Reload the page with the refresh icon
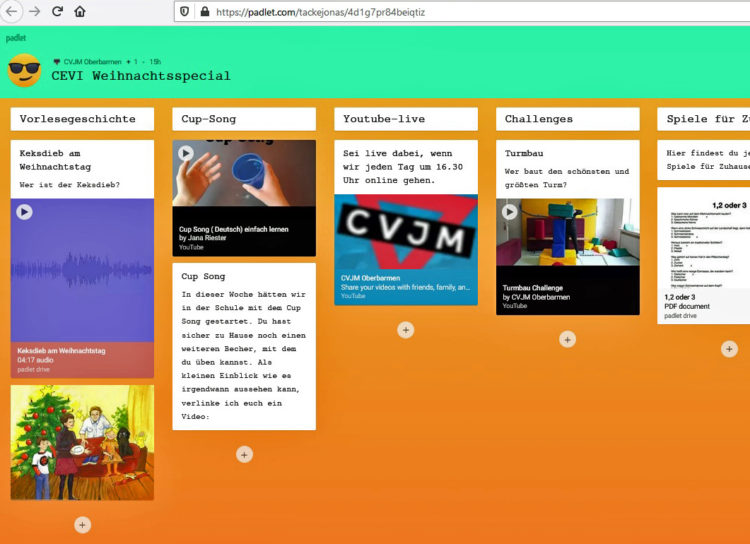Image resolution: width=750 pixels, height=544 pixels. click(x=57, y=11)
